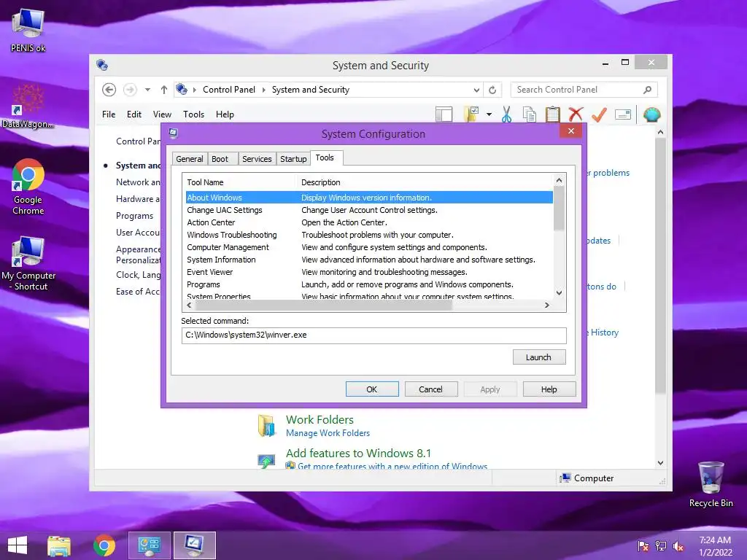Open File Explorer from the taskbar
This screenshot has width=747, height=560.
point(59,545)
